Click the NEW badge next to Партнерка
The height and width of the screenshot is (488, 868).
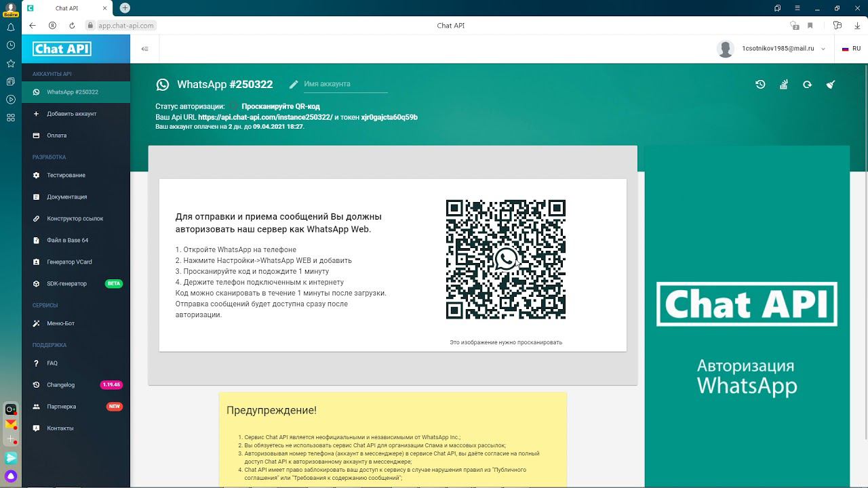[115, 407]
